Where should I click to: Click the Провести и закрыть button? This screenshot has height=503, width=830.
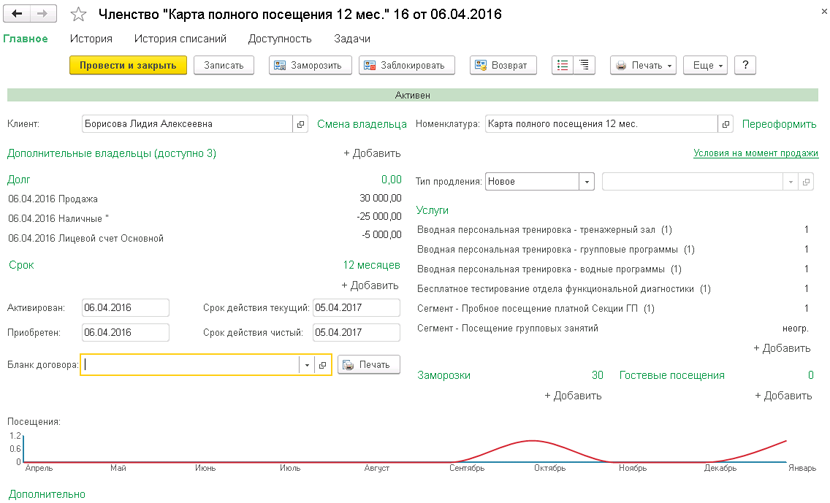coord(128,65)
